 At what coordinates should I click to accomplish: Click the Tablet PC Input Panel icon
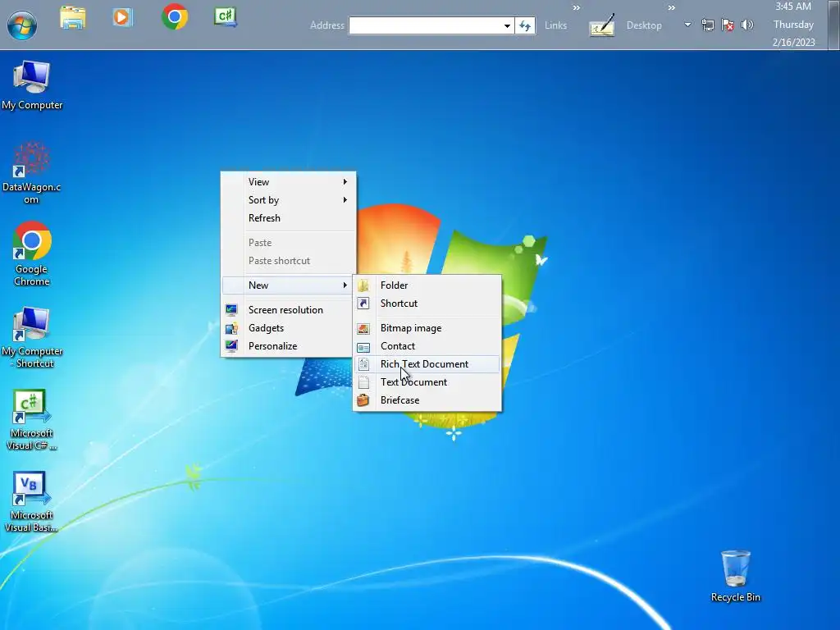(x=601, y=25)
